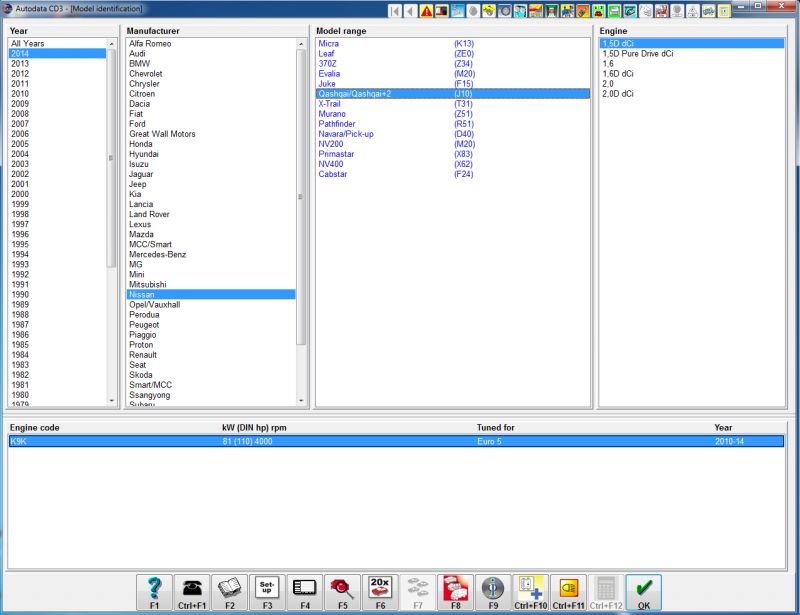Pick the Micra model range

click(453, 43)
